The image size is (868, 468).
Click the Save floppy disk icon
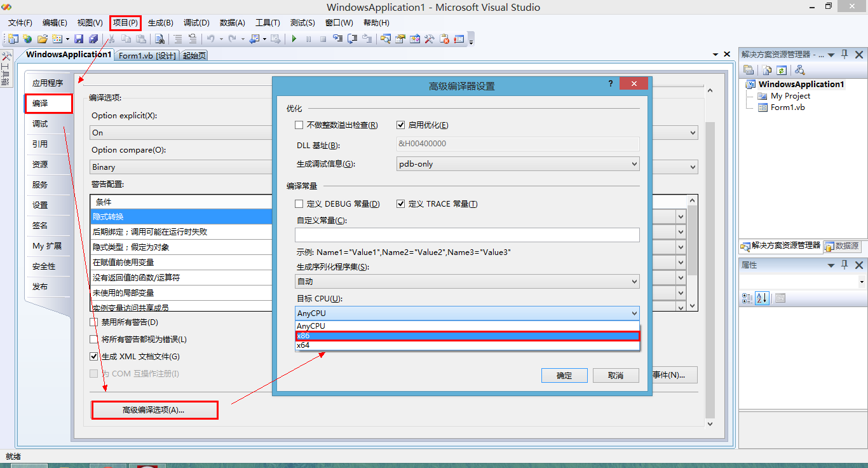coord(78,39)
